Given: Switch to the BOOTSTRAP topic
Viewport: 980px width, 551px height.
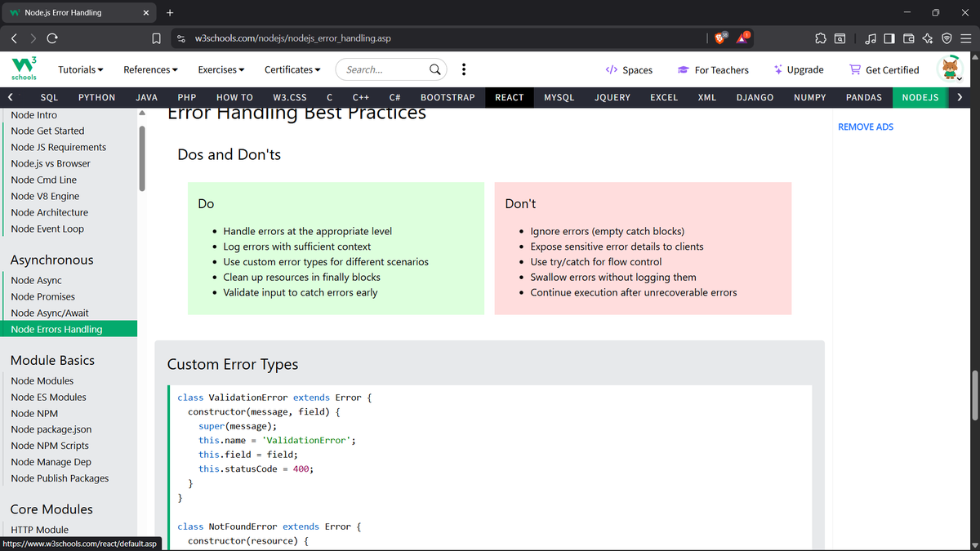Looking at the screenshot, I should 448,97.
